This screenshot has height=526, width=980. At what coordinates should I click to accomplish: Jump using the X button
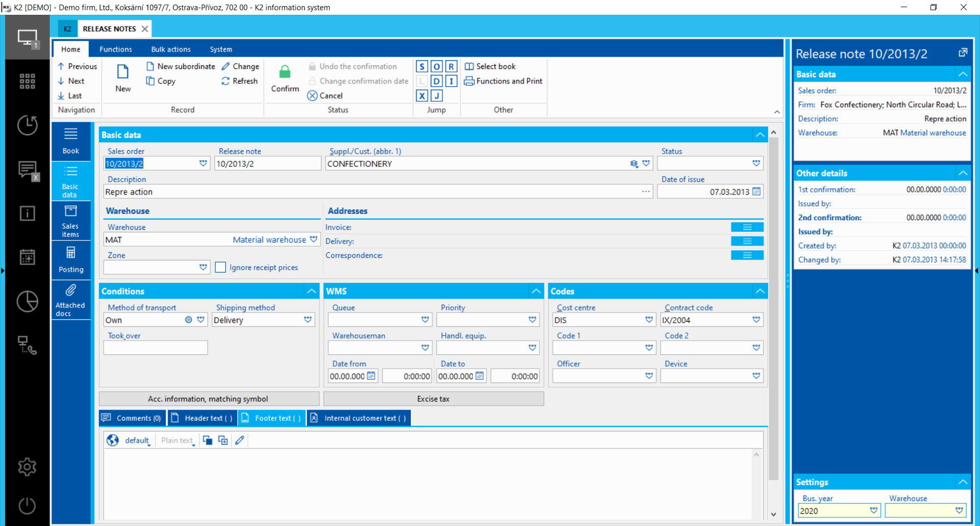click(422, 96)
